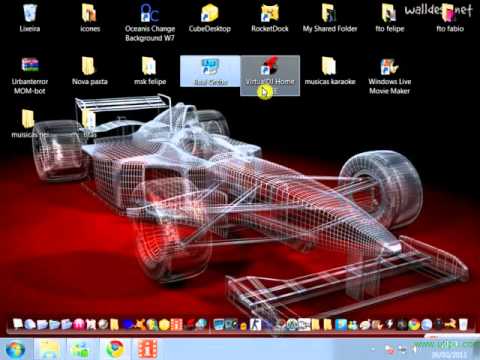Open the Nova pasta folder
This screenshot has width=480, height=360.
[90, 71]
